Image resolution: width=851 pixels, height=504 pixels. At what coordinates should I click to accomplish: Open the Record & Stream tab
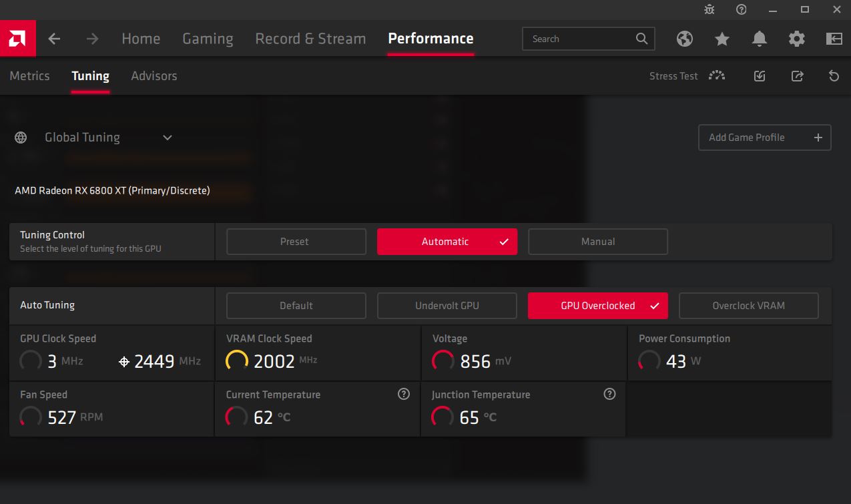(x=310, y=39)
